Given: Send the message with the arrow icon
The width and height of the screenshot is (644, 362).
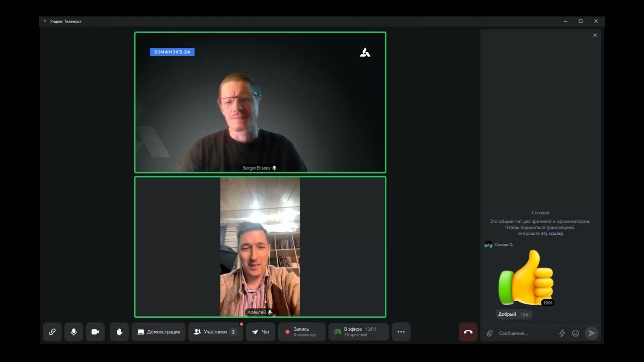Looking at the screenshot, I should point(592,333).
